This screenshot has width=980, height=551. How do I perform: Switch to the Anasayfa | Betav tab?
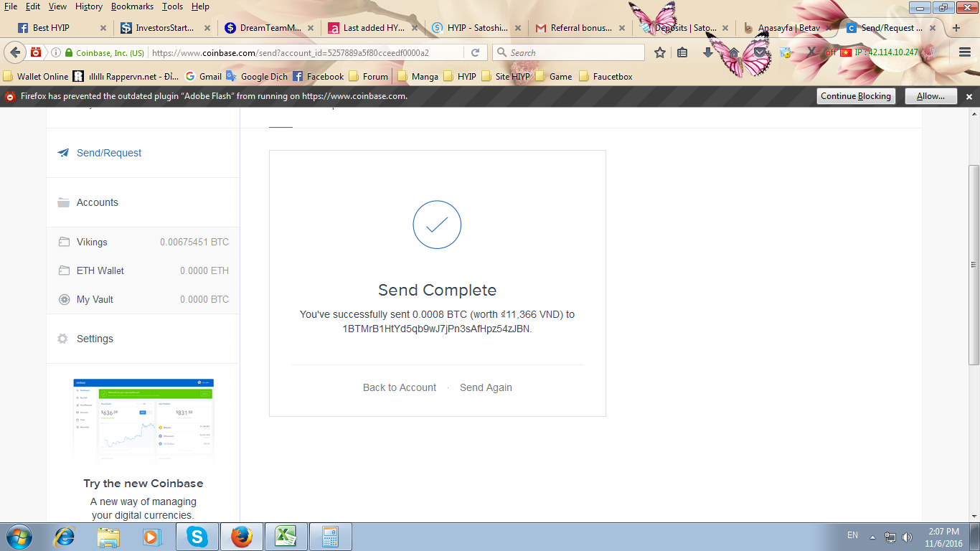pyautogui.click(x=788, y=28)
